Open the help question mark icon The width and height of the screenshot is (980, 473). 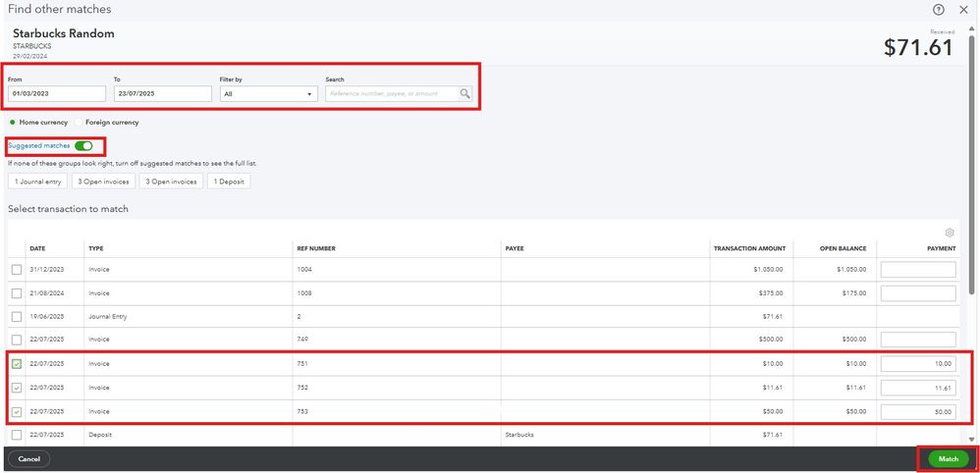tap(938, 10)
